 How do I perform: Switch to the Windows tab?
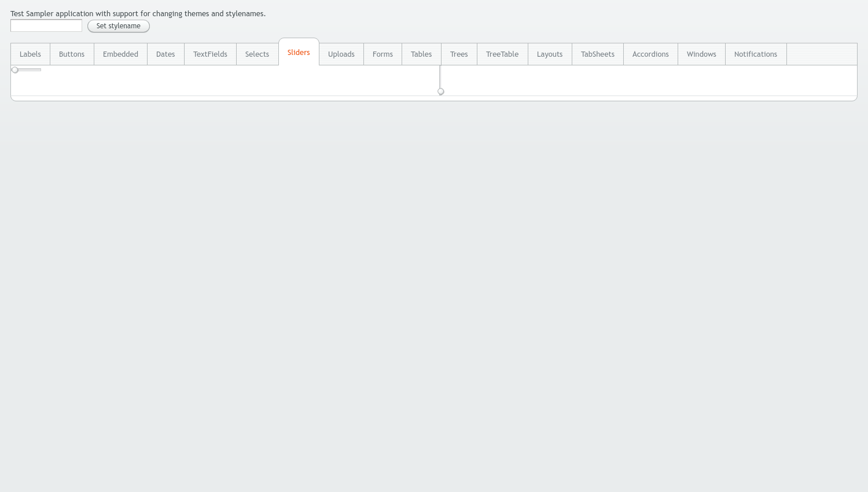click(x=701, y=54)
